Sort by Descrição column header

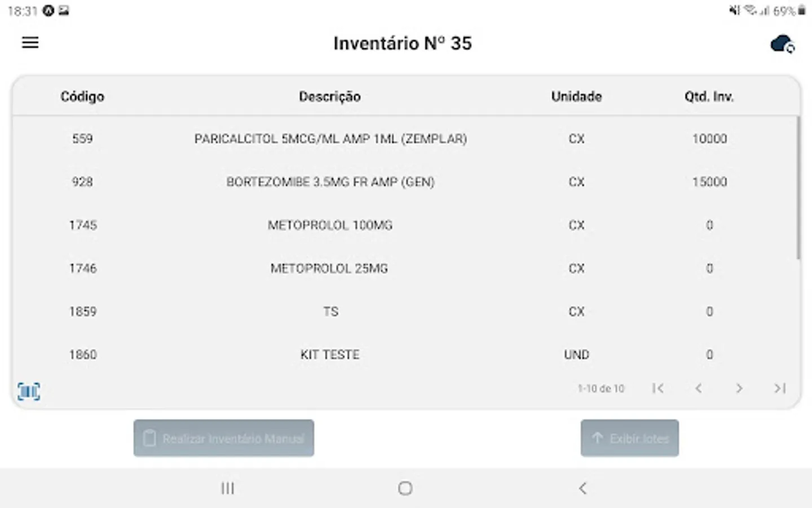(x=330, y=97)
